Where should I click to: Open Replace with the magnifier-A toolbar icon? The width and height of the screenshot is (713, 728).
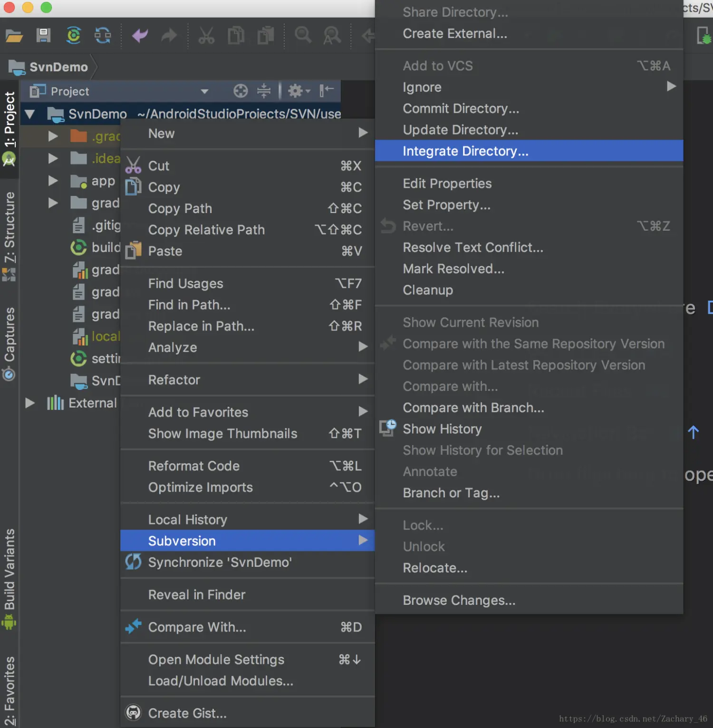(x=332, y=36)
